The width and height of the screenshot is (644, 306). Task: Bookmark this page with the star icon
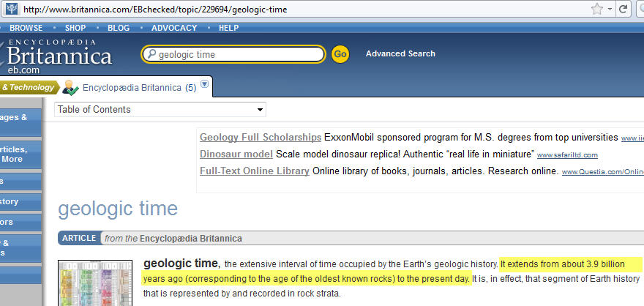pos(597,10)
